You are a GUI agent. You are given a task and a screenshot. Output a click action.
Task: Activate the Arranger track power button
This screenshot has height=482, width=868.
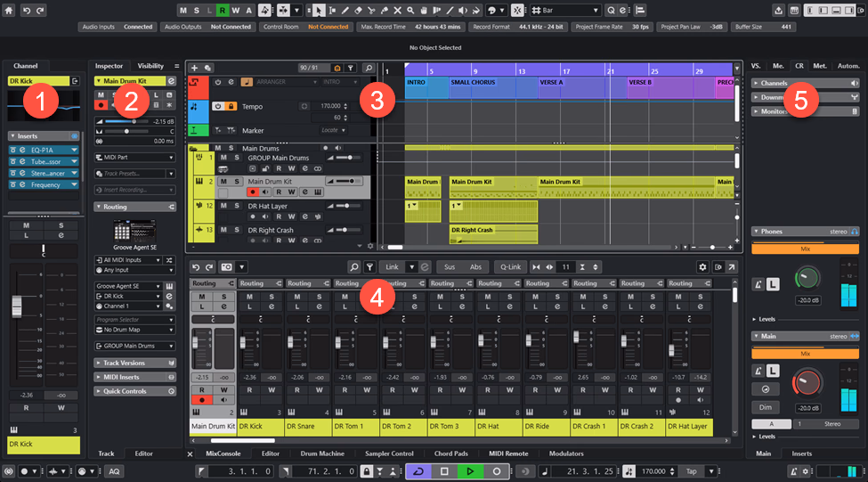(218, 82)
